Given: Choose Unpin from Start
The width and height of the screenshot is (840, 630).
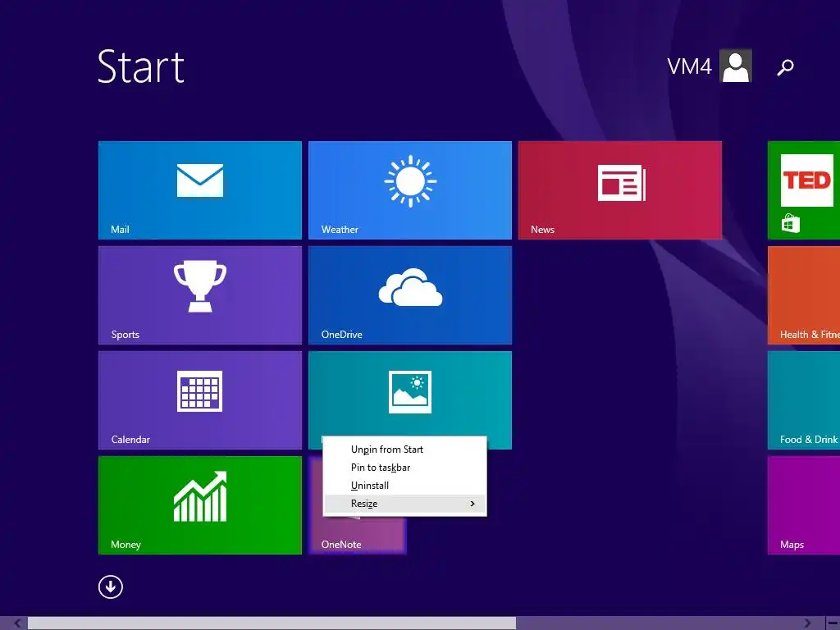Looking at the screenshot, I should pyautogui.click(x=405, y=450).
